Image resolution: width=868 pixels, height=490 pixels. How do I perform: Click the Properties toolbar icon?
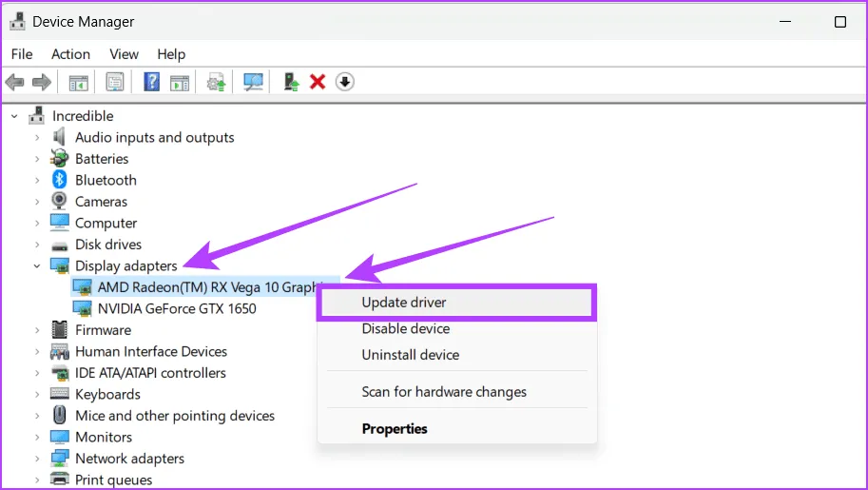click(115, 83)
